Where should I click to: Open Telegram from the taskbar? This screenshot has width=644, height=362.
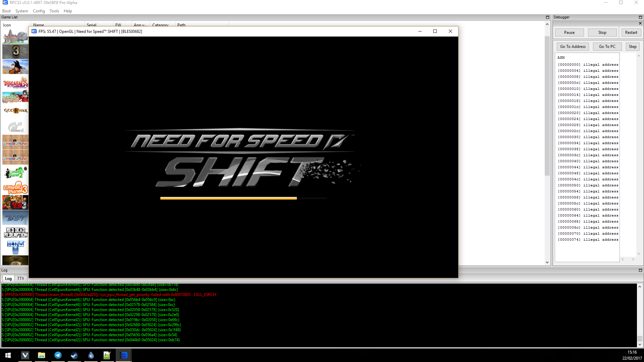[58, 355]
